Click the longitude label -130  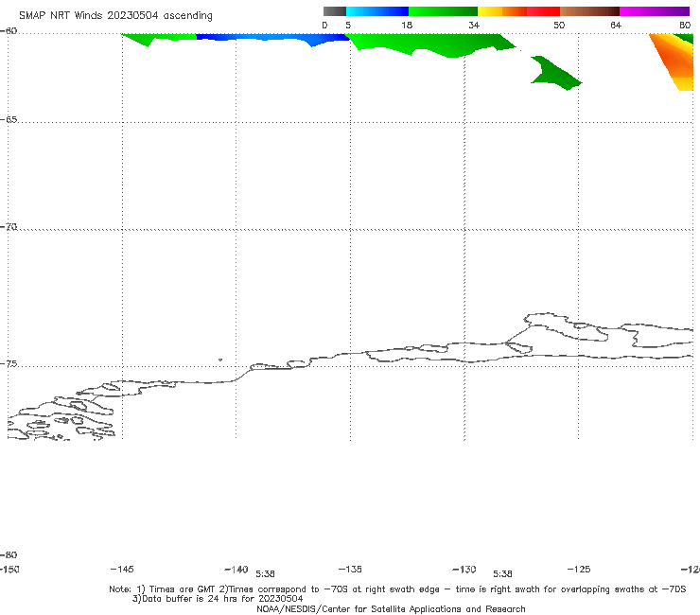click(x=464, y=570)
